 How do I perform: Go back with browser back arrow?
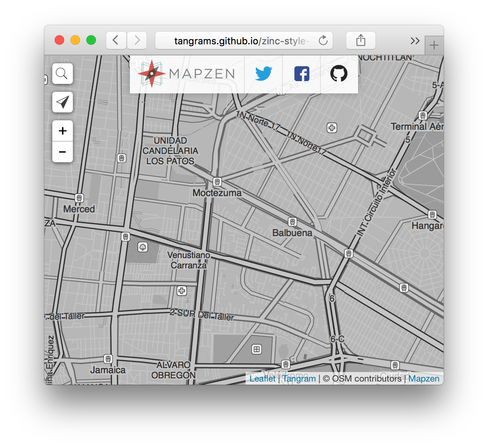[x=116, y=40]
